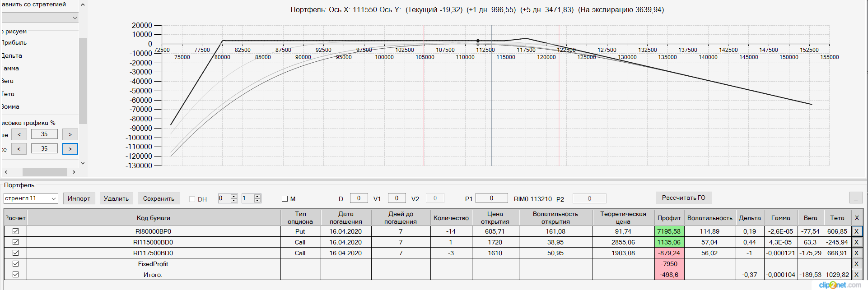The width and height of the screenshot is (868, 290).
Task: Click the profit cell 7195,58
Action: 669,231
